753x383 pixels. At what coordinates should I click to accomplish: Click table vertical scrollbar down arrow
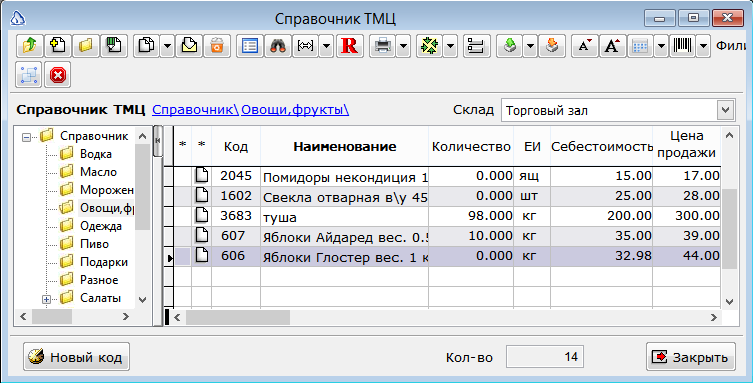point(729,301)
